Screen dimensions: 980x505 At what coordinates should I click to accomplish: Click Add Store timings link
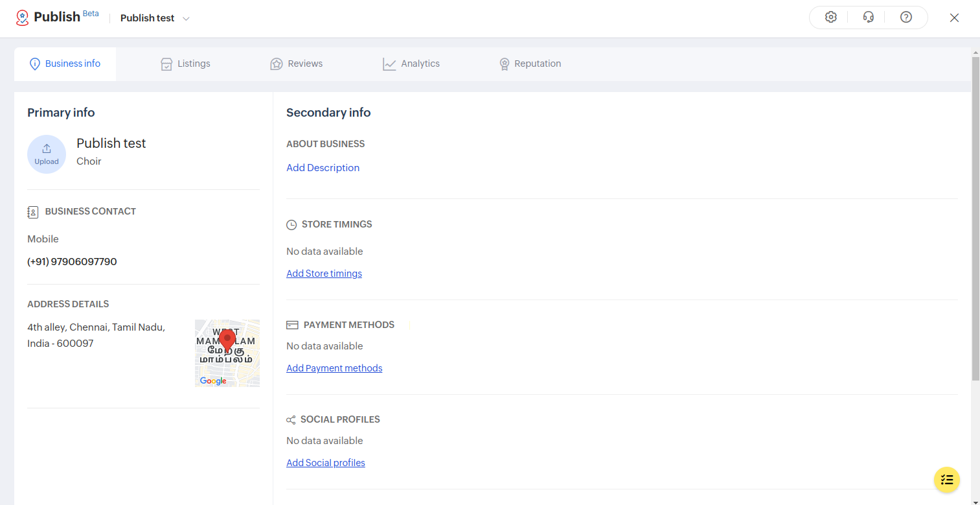[324, 274]
